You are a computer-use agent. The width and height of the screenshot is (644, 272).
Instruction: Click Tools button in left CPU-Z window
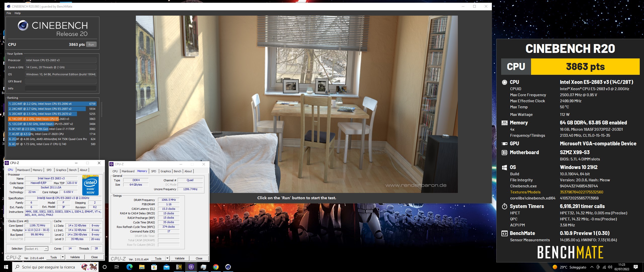click(54, 257)
